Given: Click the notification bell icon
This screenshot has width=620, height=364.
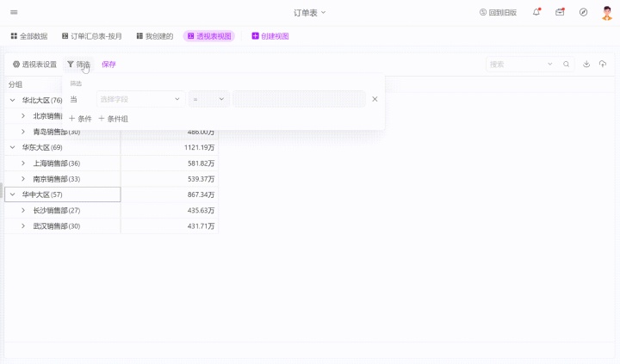Looking at the screenshot, I should pos(537,12).
